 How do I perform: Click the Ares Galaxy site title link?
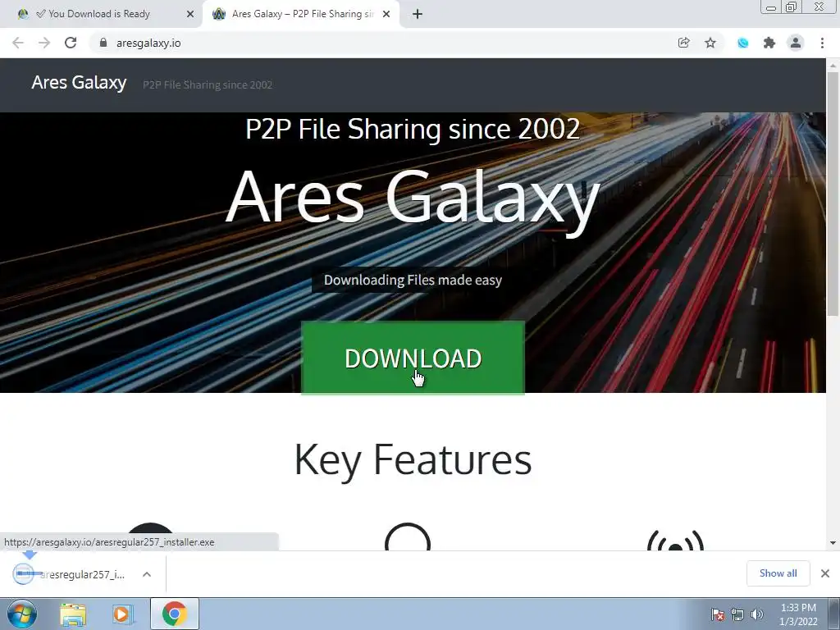point(79,83)
